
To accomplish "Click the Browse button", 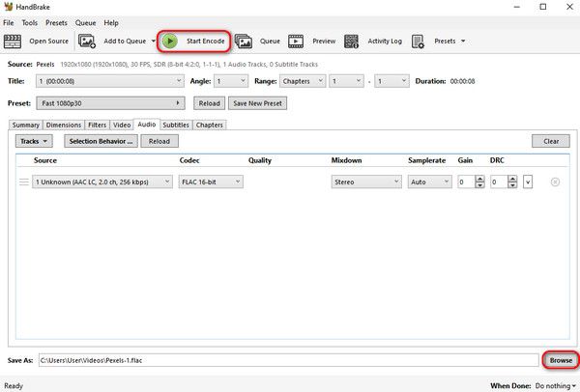I will pos(561,360).
